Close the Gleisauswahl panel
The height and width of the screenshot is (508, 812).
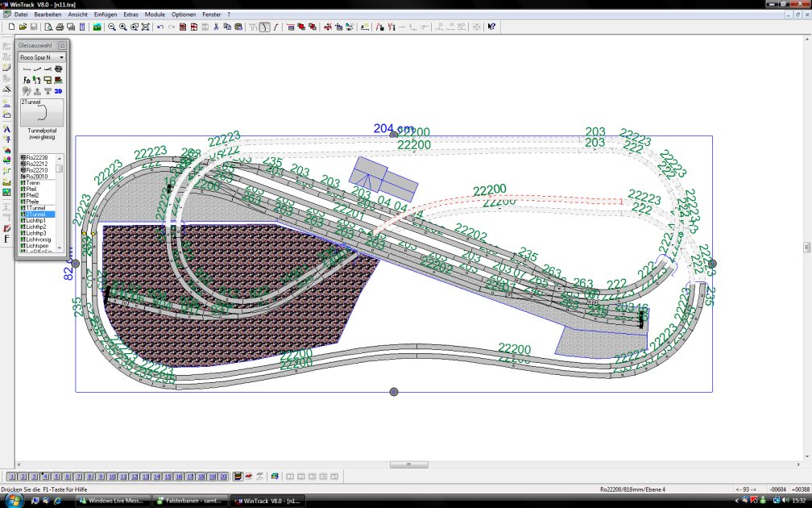click(62, 46)
